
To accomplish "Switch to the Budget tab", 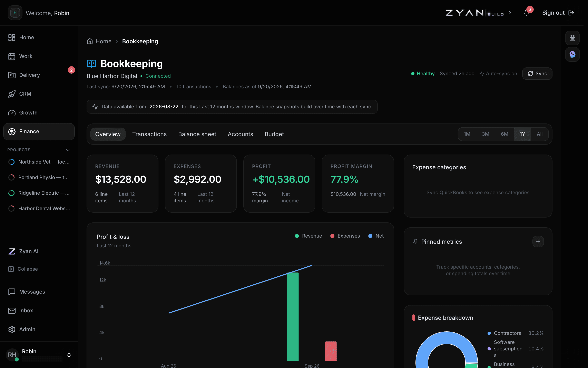I will [274, 134].
